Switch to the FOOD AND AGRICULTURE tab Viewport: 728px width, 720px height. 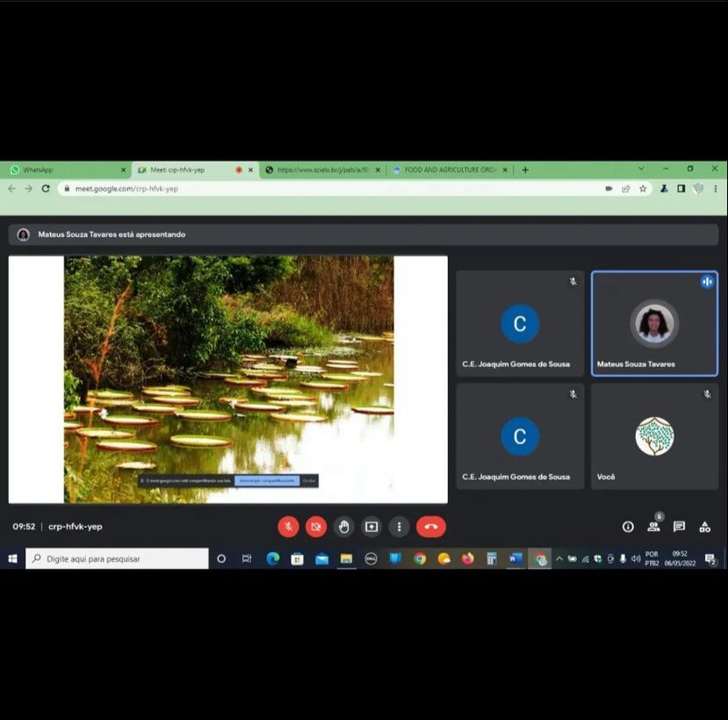(448, 169)
